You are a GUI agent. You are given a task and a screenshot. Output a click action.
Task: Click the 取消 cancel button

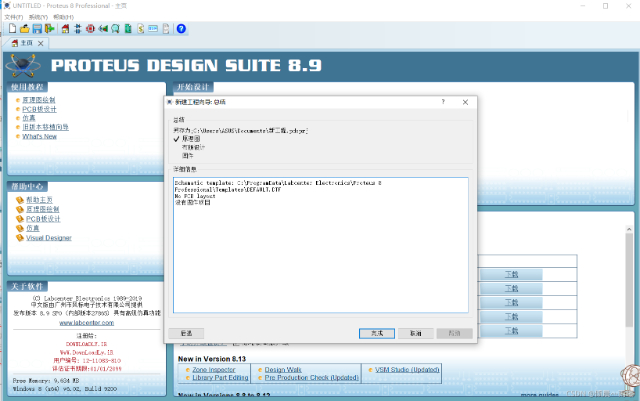[416, 334]
